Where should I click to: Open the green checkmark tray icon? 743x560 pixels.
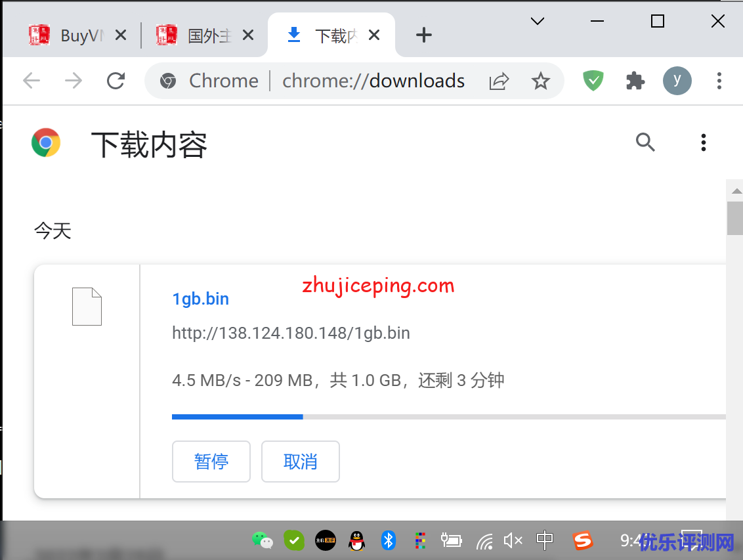[x=294, y=540]
